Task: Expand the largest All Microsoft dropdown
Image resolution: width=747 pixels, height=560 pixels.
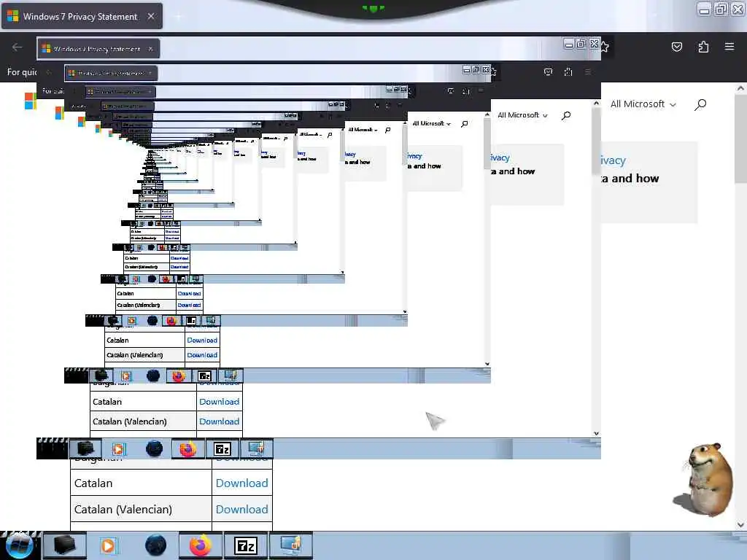Action: pyautogui.click(x=643, y=104)
